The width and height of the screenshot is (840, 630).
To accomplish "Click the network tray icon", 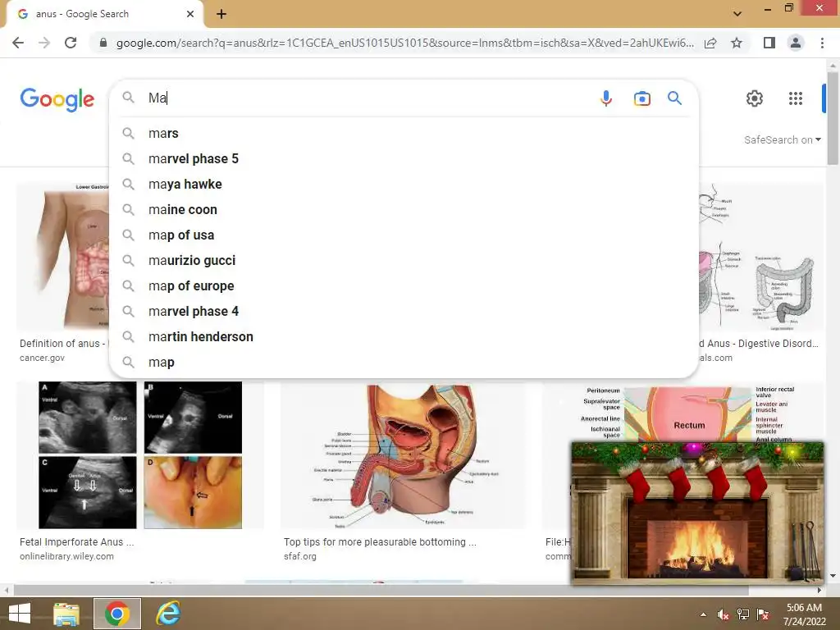I will coord(743,614).
